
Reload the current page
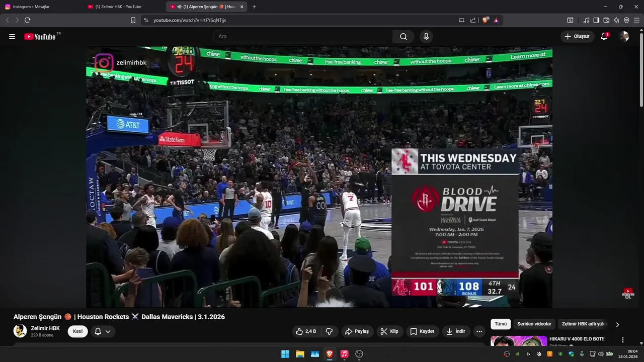(x=27, y=20)
